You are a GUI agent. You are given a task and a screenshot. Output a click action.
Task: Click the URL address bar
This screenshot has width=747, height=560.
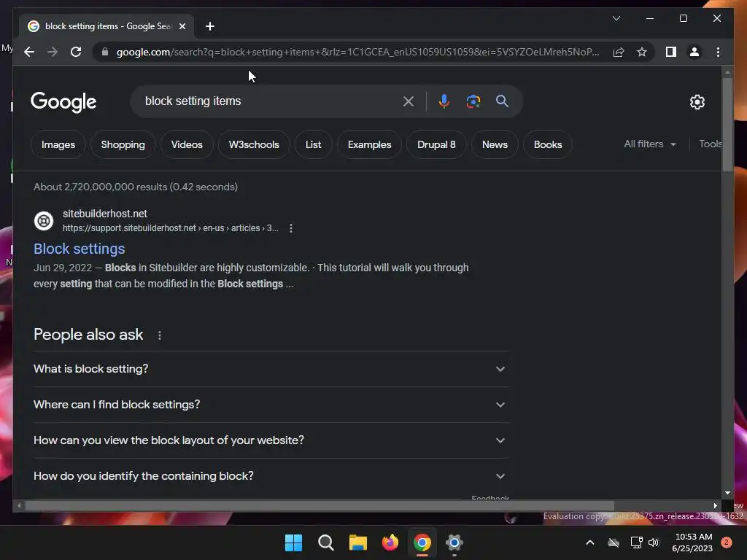pos(357,52)
